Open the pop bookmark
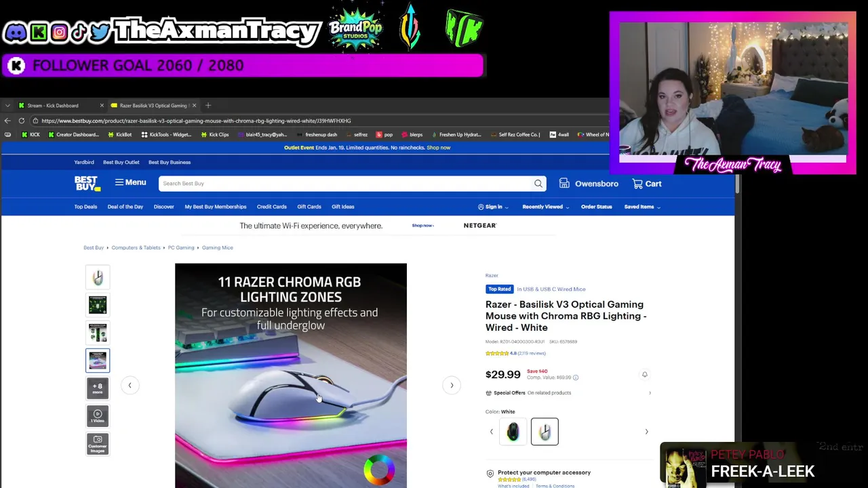Viewport: 868px width, 488px height. tap(384, 134)
